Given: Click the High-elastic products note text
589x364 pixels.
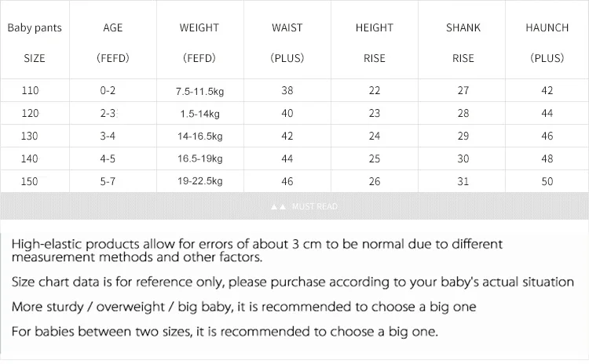Looking at the screenshot, I should pyautogui.click(x=257, y=251).
